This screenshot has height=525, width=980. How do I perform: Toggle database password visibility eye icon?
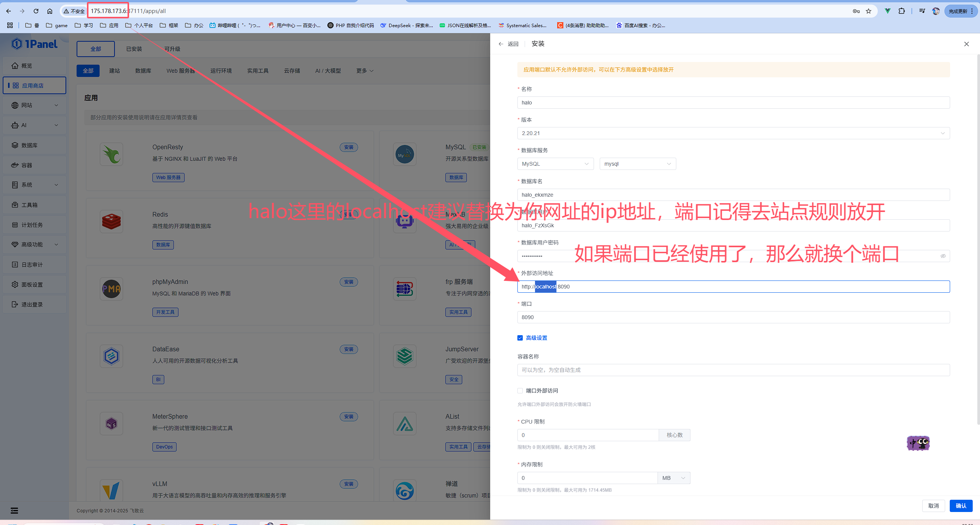[943, 256]
